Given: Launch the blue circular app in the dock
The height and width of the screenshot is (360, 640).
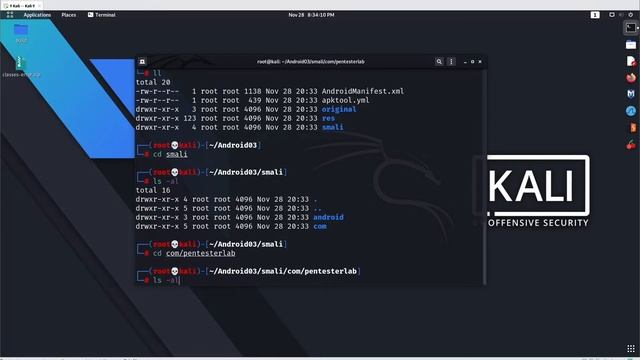Looking at the screenshot, I should 631,111.
